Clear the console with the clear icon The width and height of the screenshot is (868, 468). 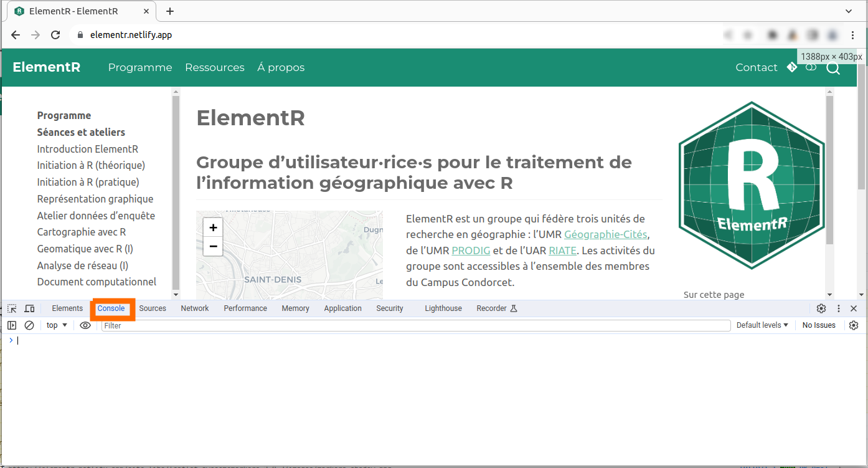(29, 325)
